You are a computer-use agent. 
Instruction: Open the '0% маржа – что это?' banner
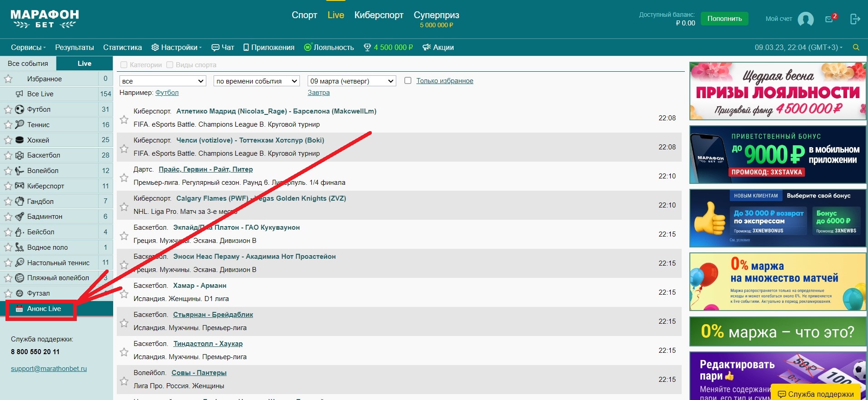[x=778, y=332]
